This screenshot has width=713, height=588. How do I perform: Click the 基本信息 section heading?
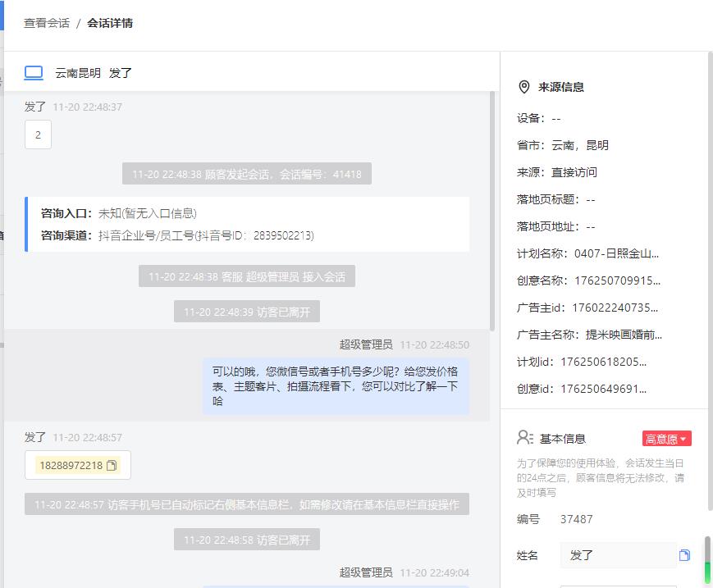pos(563,439)
